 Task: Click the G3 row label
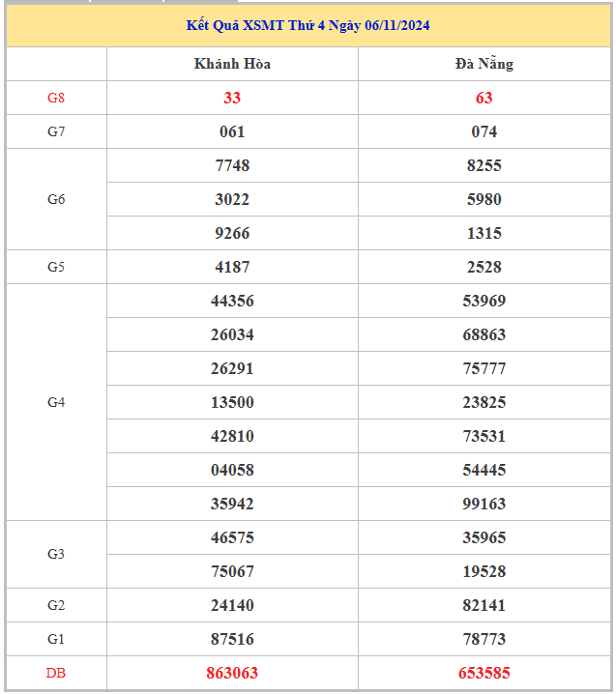tap(56, 554)
